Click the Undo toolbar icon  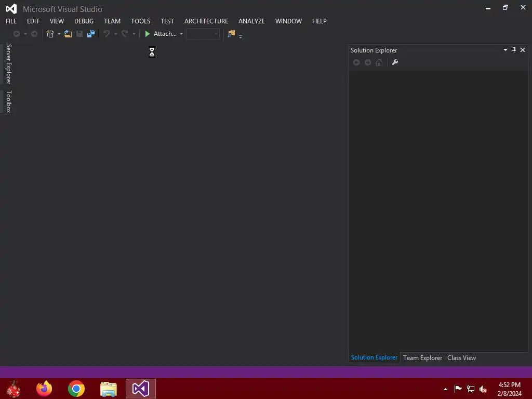[107, 34]
